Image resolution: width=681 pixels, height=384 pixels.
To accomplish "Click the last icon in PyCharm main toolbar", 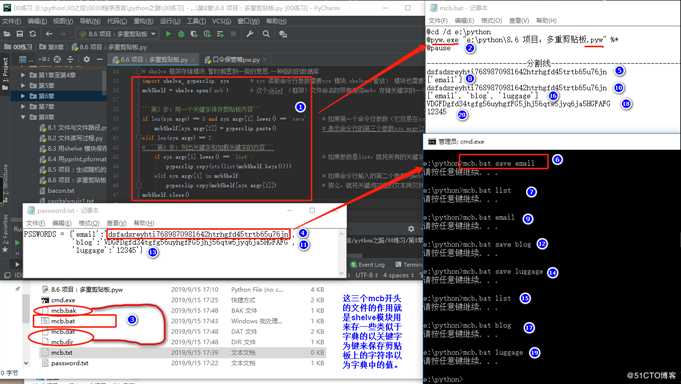I will (283, 34).
